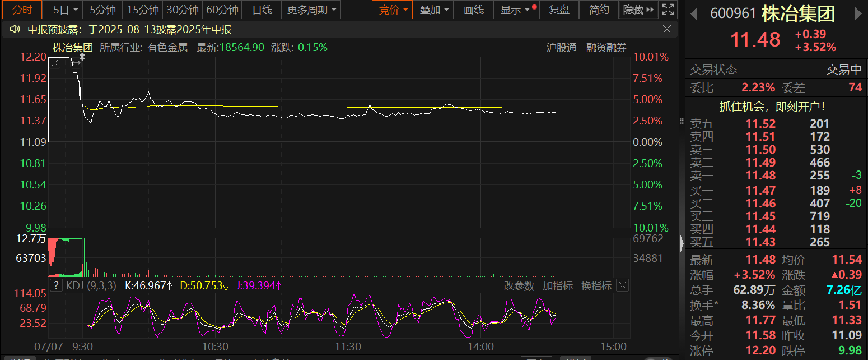Click the arrow icon in the auction area
Screen dimensions: 868x360
tap(77, 63)
